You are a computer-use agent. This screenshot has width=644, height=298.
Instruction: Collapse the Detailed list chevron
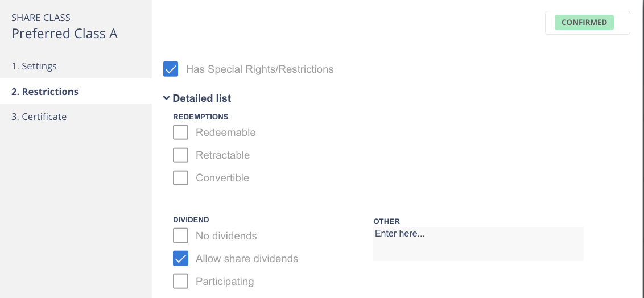coord(166,98)
